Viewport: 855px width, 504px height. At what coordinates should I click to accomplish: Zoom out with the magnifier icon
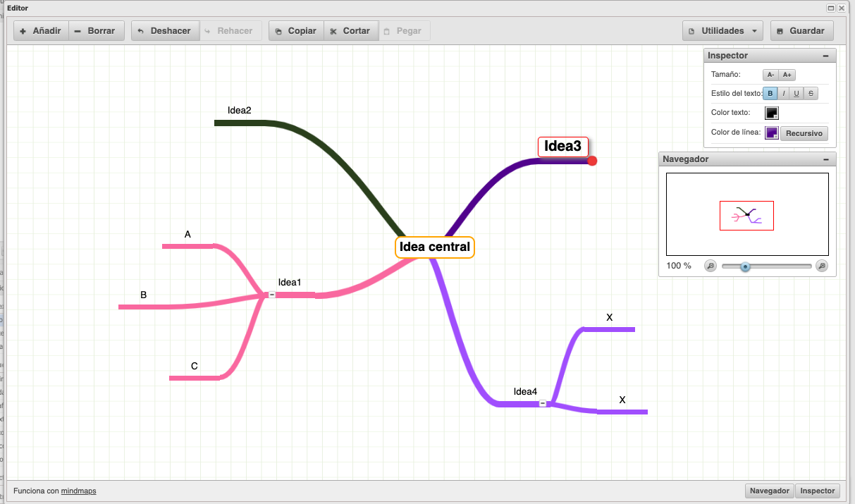(x=711, y=266)
